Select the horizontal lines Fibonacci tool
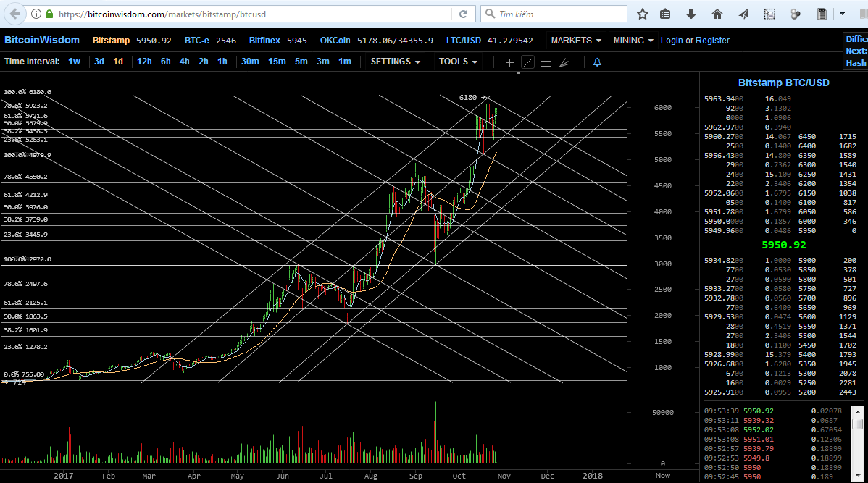The image size is (868, 483). [546, 62]
